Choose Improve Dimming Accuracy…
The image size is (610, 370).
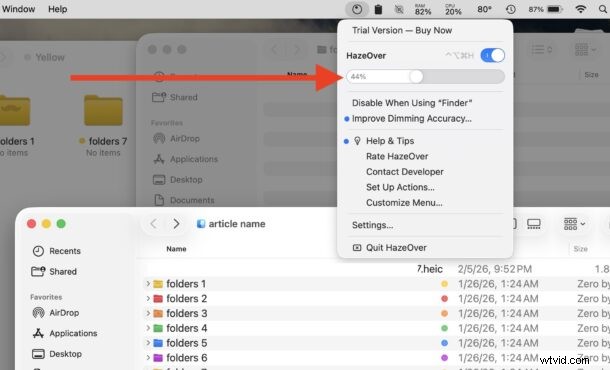coord(412,119)
